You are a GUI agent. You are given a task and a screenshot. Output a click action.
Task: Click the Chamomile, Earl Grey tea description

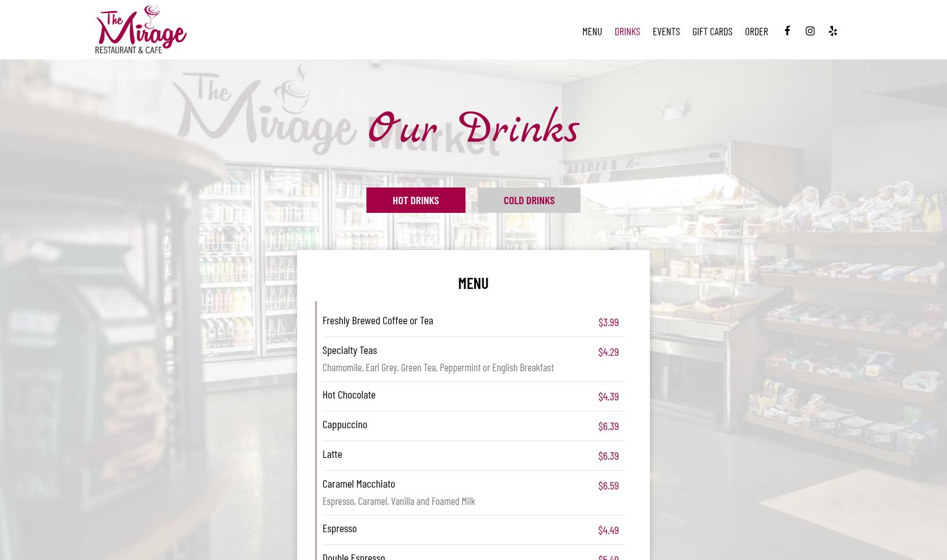pyautogui.click(x=438, y=367)
